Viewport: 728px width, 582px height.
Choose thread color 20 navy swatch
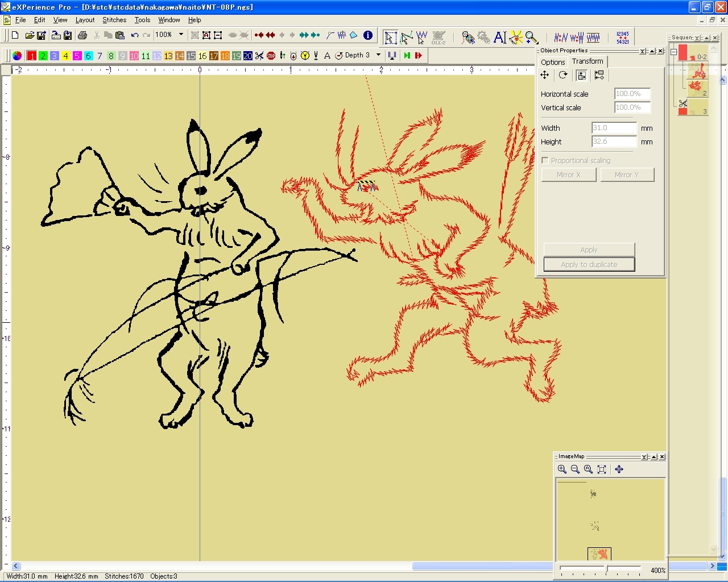248,56
